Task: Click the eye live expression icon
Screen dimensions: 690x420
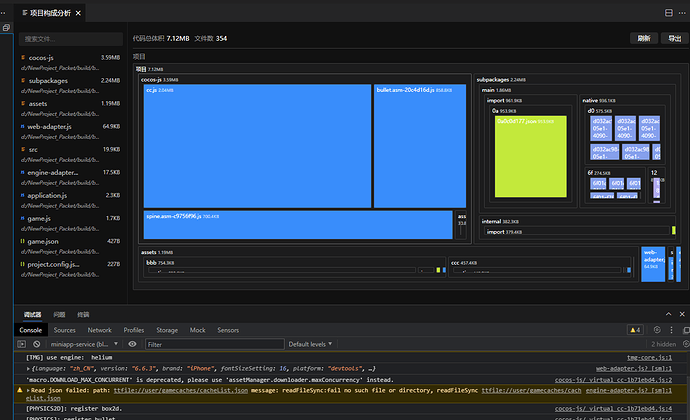Action: pos(131,344)
